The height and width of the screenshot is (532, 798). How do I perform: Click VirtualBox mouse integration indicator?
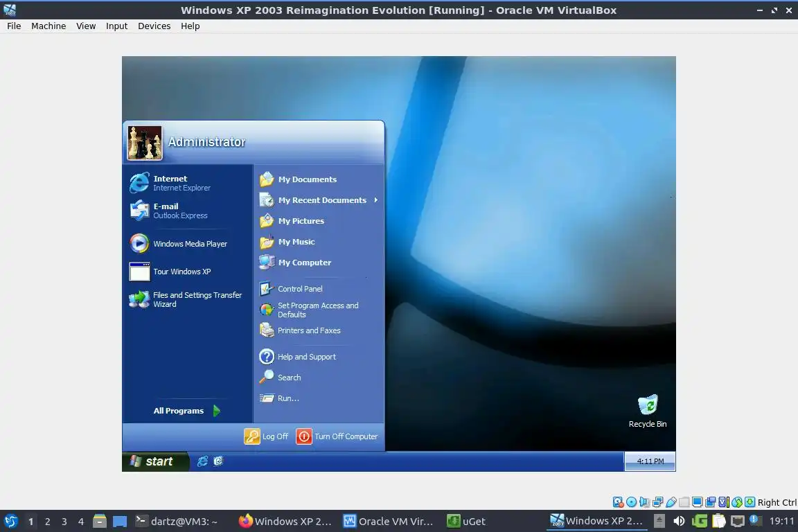[x=737, y=502]
